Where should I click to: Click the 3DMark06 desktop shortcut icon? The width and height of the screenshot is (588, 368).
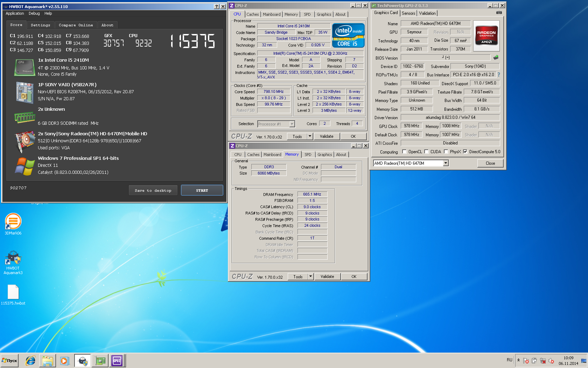pos(13,222)
